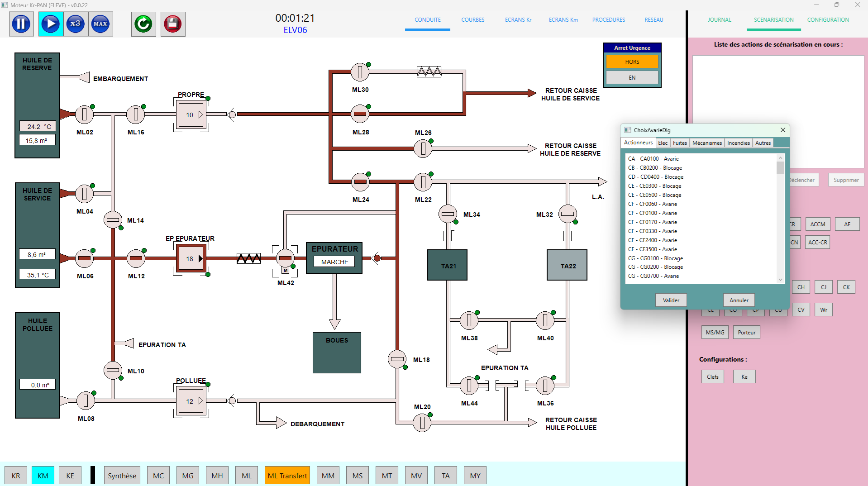Click the pause simulation button
The width and height of the screenshot is (868, 486).
21,24
